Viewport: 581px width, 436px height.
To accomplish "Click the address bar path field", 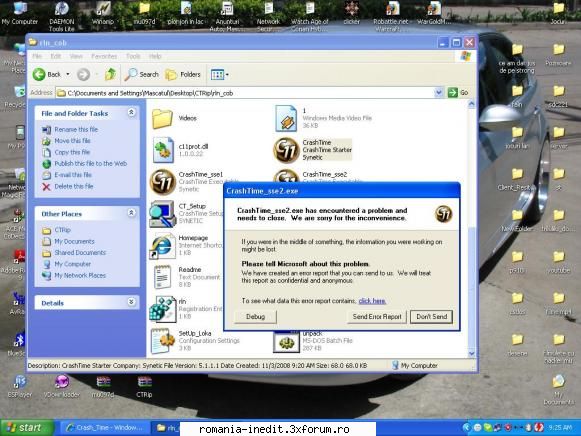I will tap(245, 93).
